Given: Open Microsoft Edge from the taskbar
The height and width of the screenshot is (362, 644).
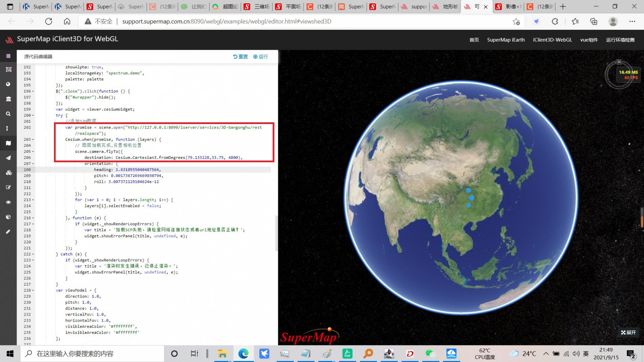Looking at the screenshot, I should point(243,354).
